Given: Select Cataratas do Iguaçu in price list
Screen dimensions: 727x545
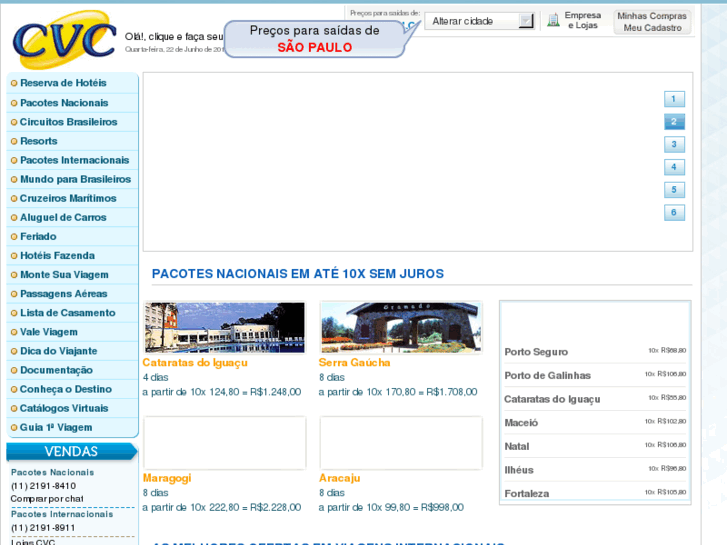Looking at the screenshot, I should (552, 399).
